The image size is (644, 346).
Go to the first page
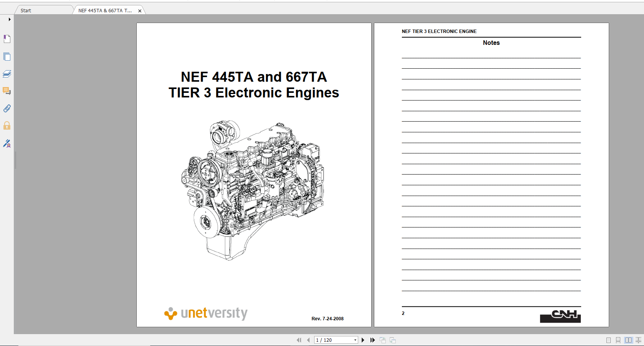point(299,340)
